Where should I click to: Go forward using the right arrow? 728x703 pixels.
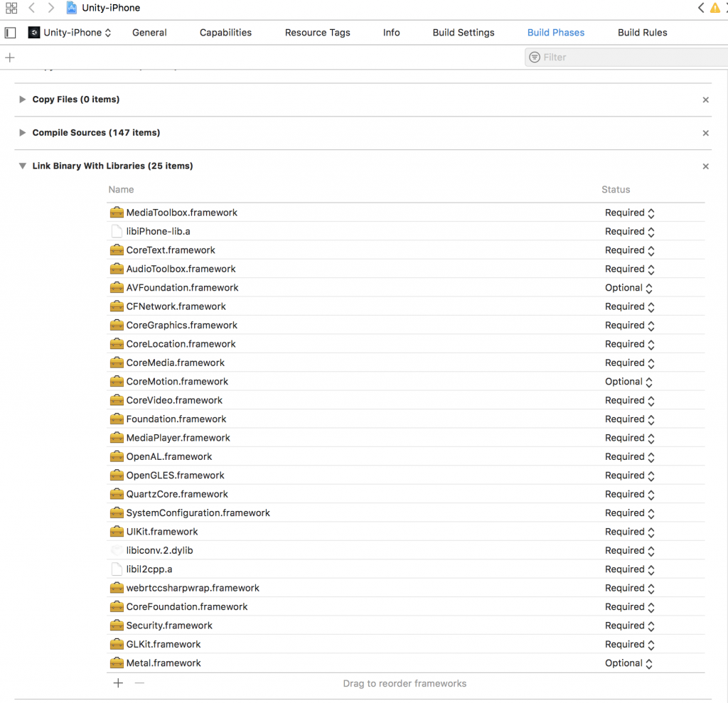(x=50, y=8)
